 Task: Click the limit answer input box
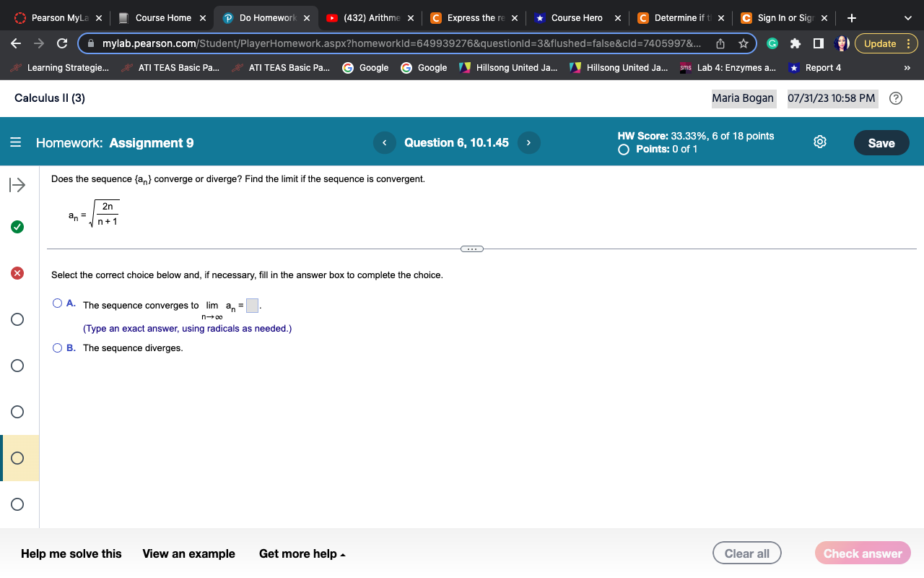251,305
